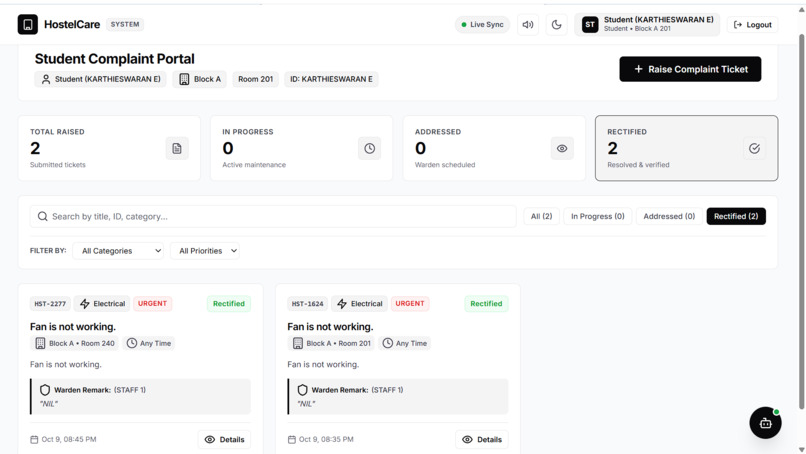Select the Rectified (2) tab
The height and width of the screenshot is (454, 806).
tap(736, 216)
